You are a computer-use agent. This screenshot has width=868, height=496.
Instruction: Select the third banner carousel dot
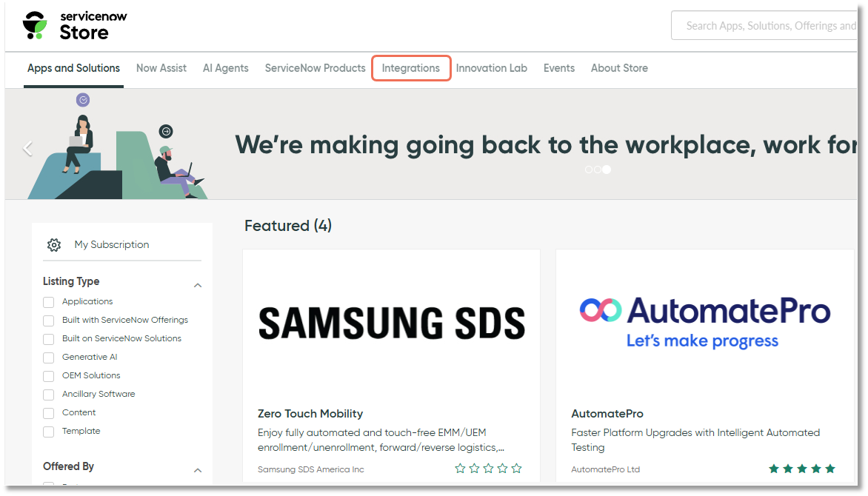point(607,170)
